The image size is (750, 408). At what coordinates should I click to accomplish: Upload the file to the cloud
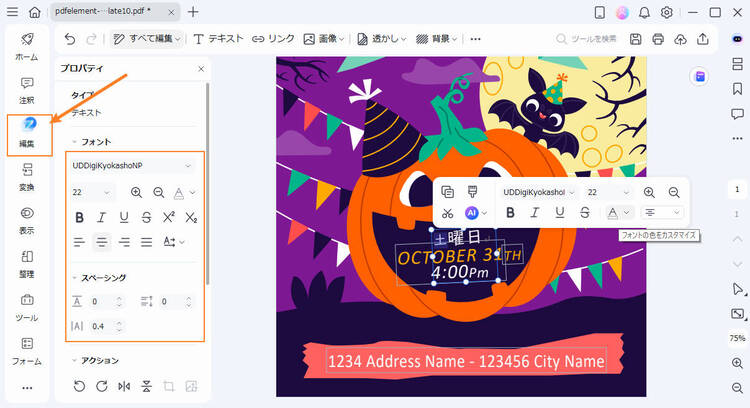pos(680,39)
